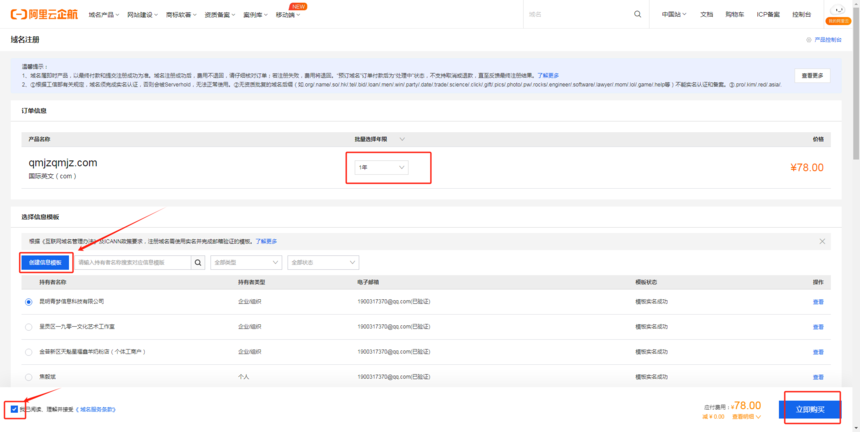
Task: Click the template name search input field
Action: coord(133,262)
